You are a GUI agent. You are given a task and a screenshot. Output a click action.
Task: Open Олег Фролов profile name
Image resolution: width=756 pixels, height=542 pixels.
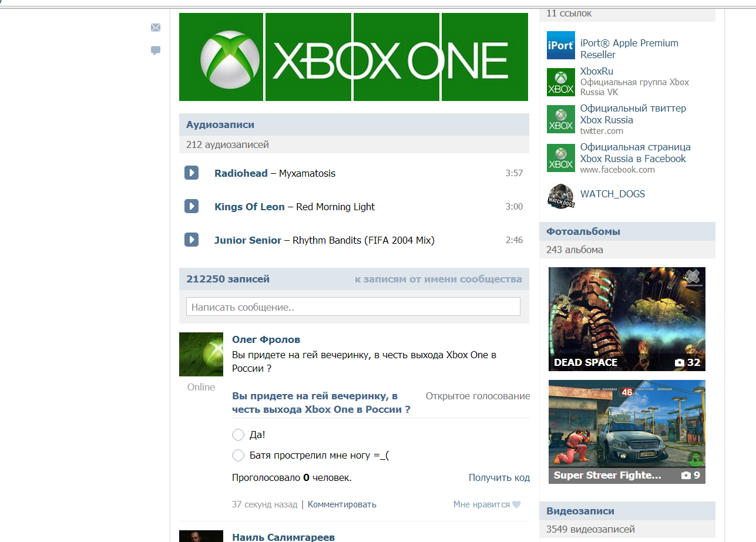(266, 339)
